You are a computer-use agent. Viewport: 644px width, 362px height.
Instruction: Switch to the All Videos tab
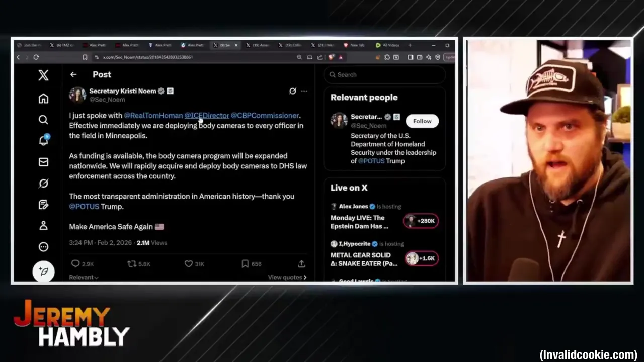click(x=388, y=45)
